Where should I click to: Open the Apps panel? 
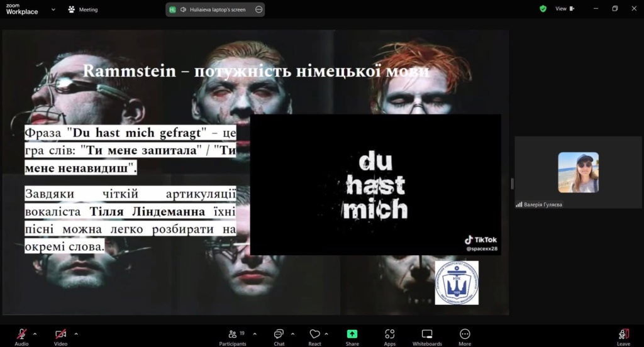pos(390,337)
